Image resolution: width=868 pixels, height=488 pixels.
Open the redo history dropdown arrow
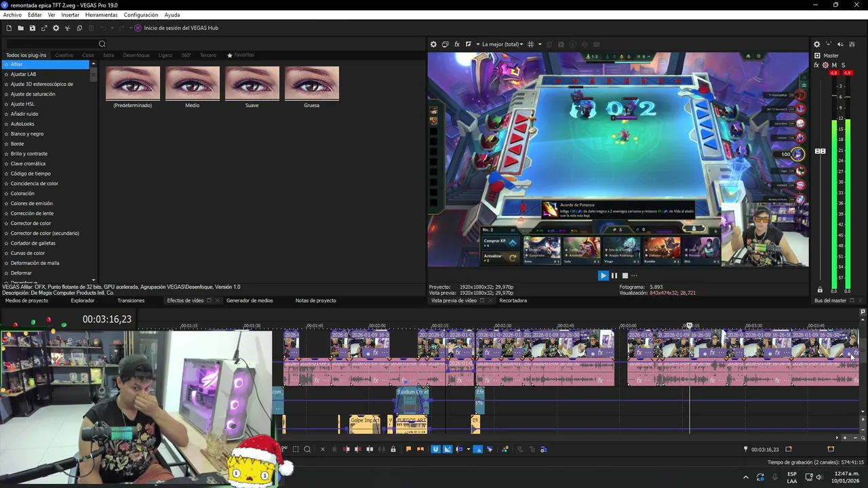coord(130,28)
